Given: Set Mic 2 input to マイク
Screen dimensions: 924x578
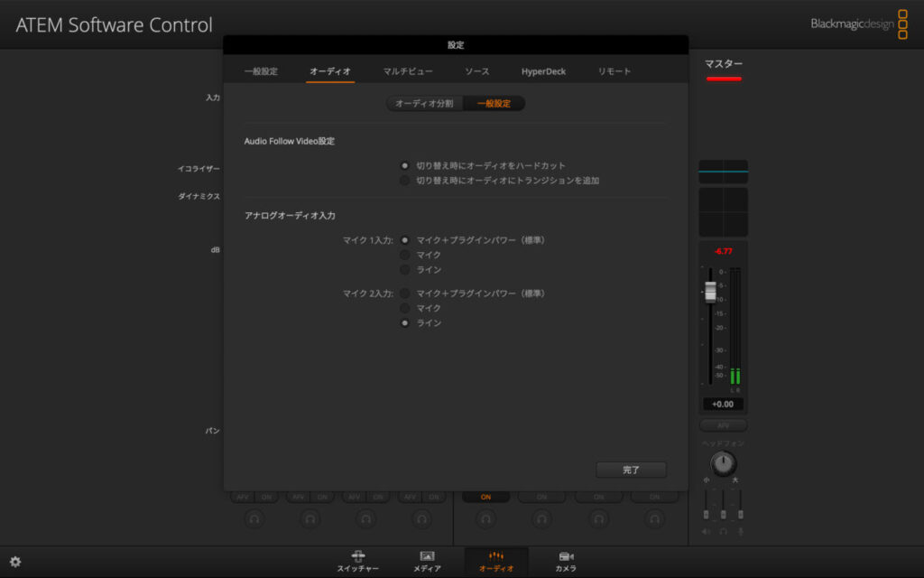Looking at the screenshot, I should 404,308.
